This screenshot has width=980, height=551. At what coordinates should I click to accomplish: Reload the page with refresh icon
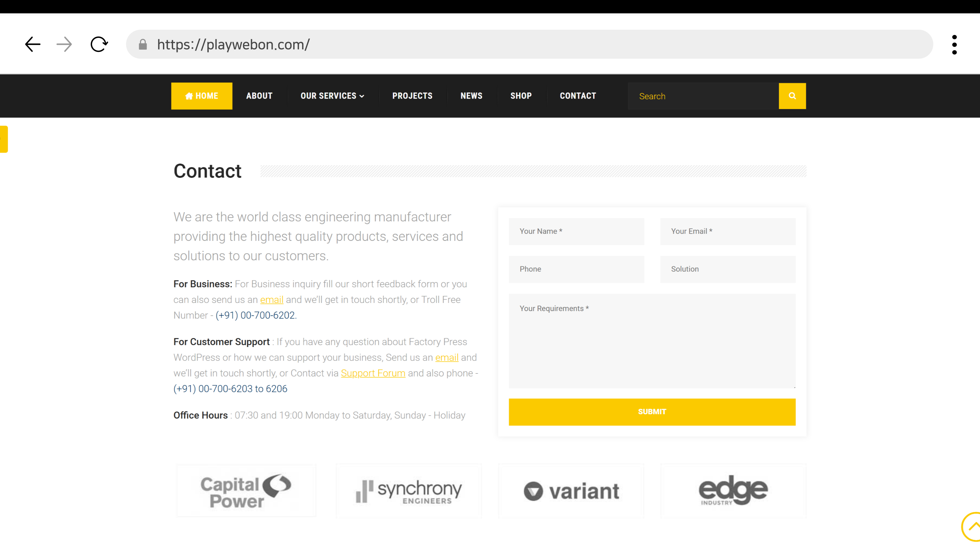pyautogui.click(x=99, y=44)
